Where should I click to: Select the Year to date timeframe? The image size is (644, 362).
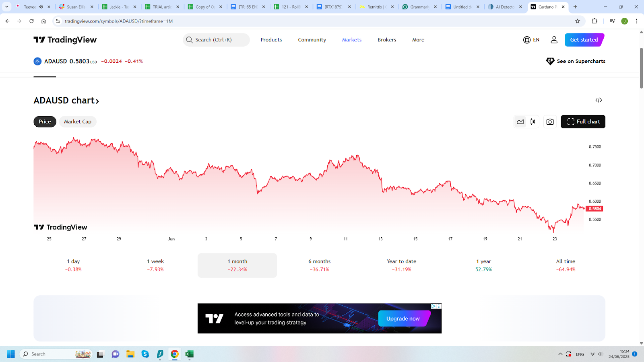pos(402,265)
